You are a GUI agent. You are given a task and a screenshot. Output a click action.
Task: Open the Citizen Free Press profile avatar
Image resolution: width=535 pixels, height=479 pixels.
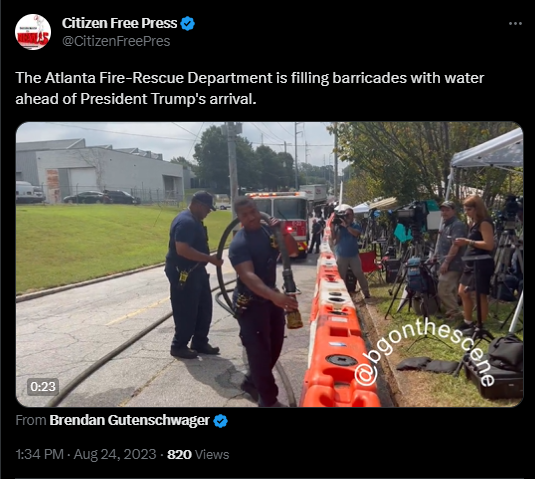tap(33, 32)
